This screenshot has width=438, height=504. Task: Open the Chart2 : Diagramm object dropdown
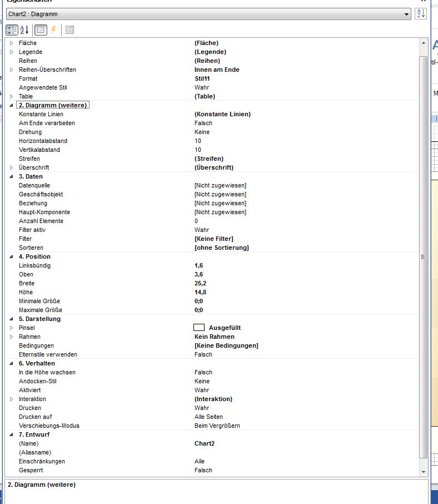pos(406,14)
